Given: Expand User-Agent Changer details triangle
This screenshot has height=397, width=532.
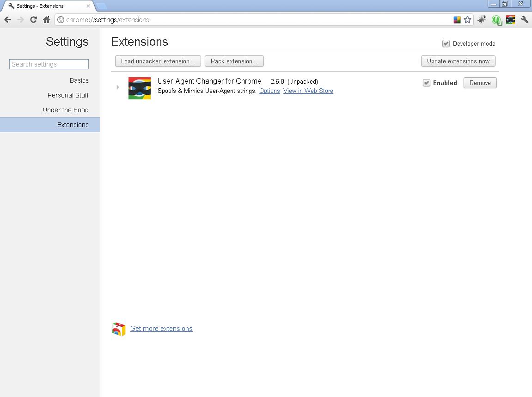Looking at the screenshot, I should click(118, 87).
